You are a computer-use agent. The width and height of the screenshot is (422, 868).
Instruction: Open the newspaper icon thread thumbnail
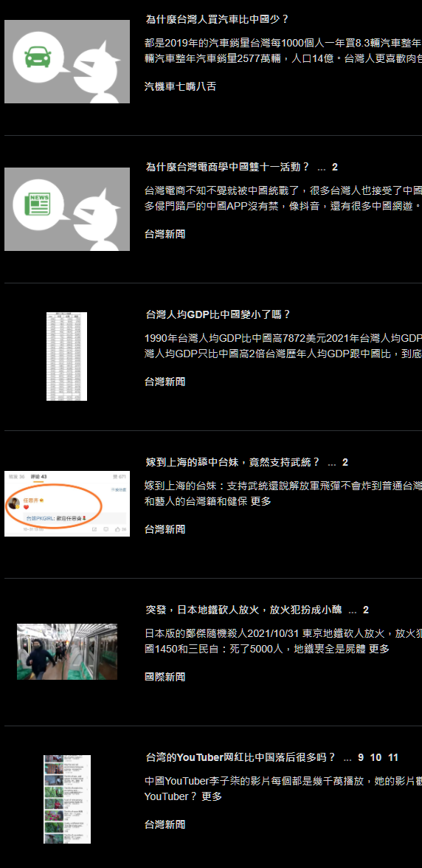[x=67, y=210]
